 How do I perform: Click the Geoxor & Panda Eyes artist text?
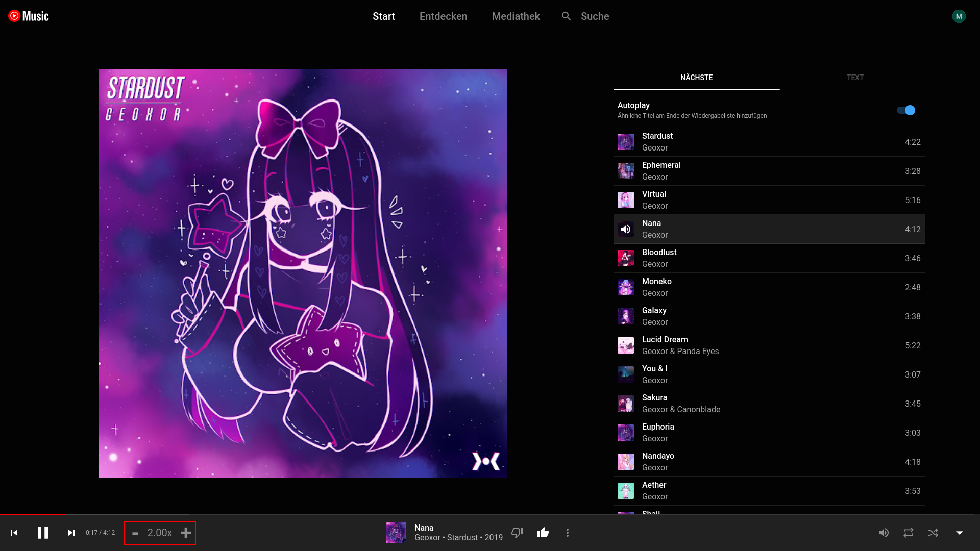[680, 352]
